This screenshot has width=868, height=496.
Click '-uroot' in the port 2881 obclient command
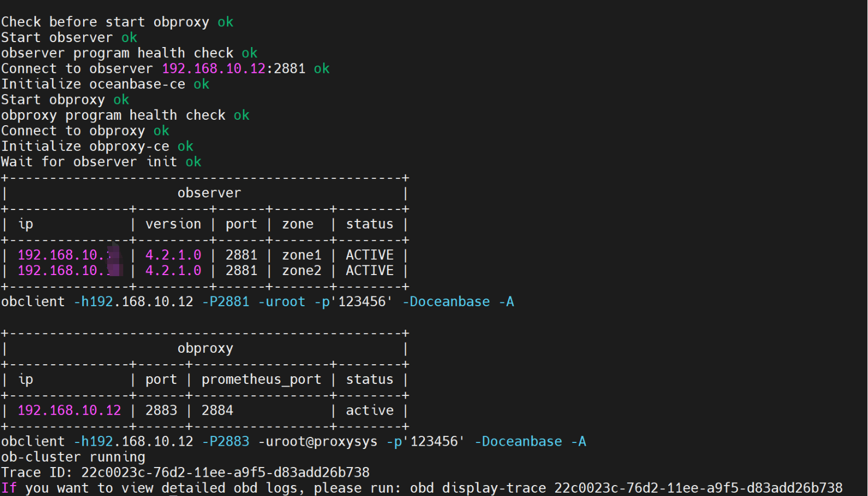pyautogui.click(x=282, y=302)
